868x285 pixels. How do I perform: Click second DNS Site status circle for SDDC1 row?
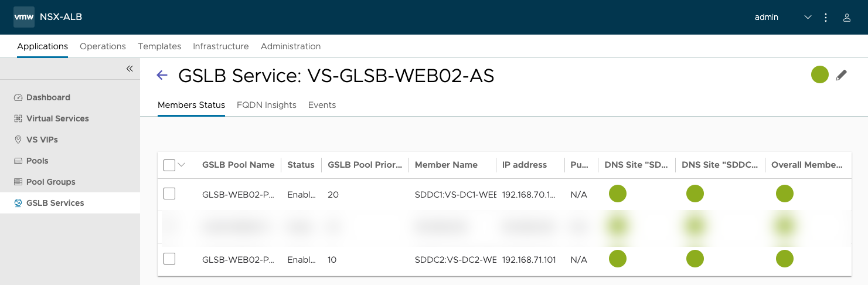point(695,194)
